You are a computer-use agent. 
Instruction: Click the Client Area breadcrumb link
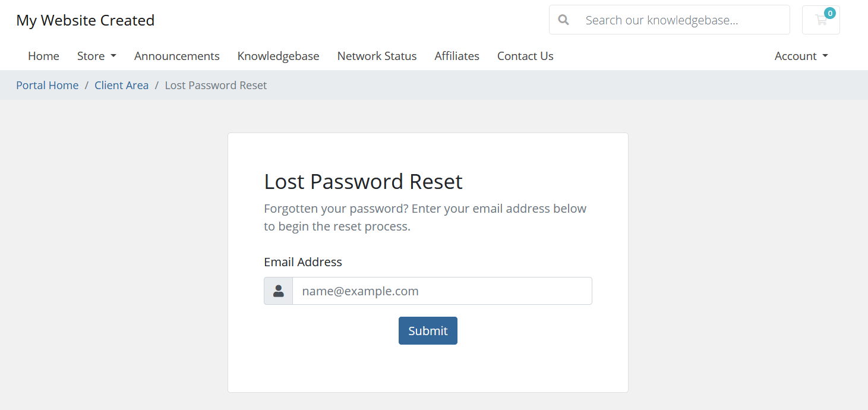coord(121,85)
